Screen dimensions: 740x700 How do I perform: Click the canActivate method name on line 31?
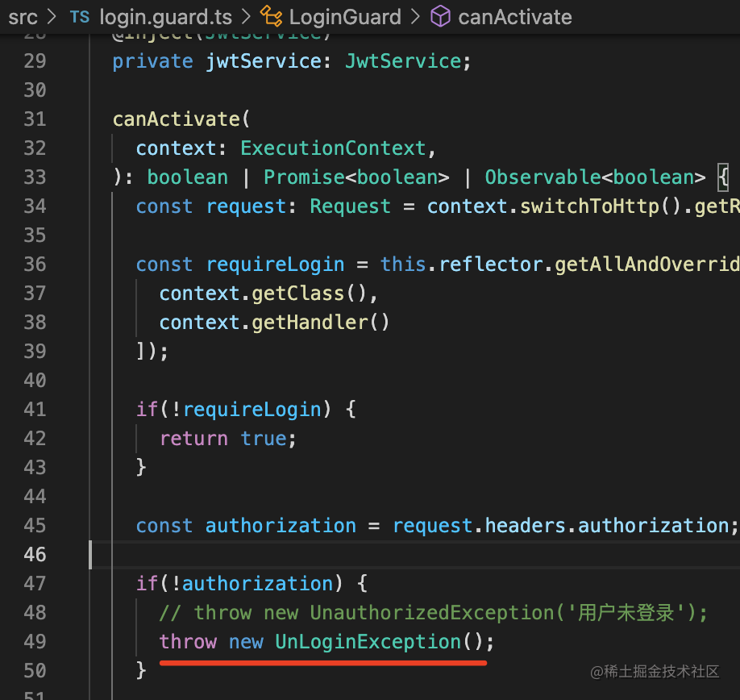pyautogui.click(x=177, y=119)
